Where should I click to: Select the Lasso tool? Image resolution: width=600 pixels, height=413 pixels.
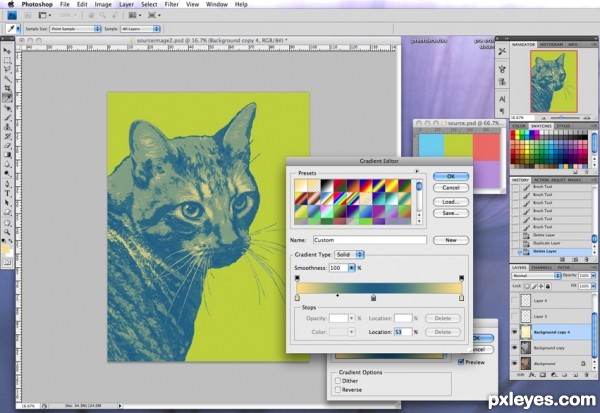pyautogui.click(x=7, y=69)
